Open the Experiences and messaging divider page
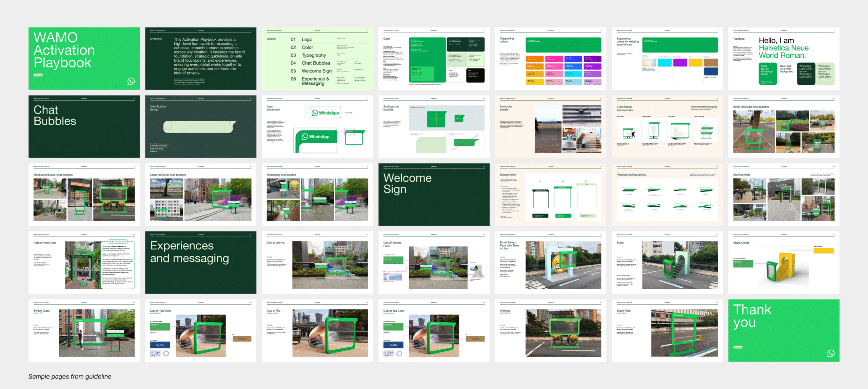The width and height of the screenshot is (868, 389). point(201,263)
